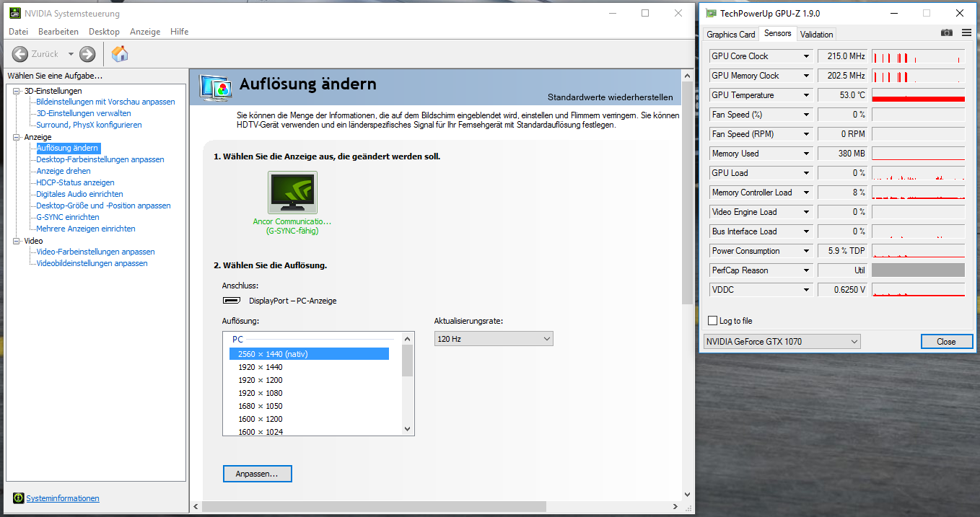Image resolution: width=980 pixels, height=517 pixels.
Task: Select HDCP-Status anzeigen
Action: pos(75,182)
